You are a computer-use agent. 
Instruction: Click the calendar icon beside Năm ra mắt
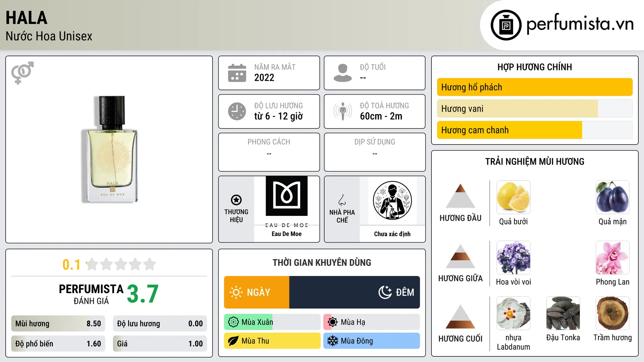[x=237, y=73]
